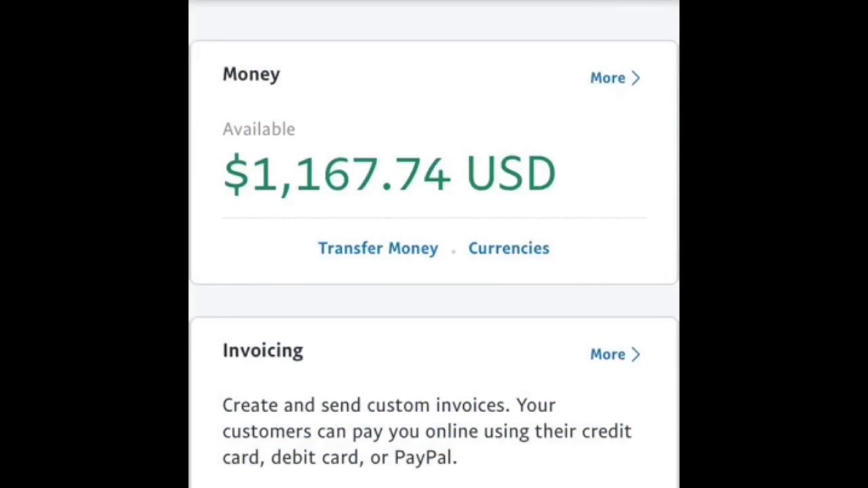Screen dimensions: 868x488
Task: Click the gray gap between Money and Invoicing cards
Action: 434,300
